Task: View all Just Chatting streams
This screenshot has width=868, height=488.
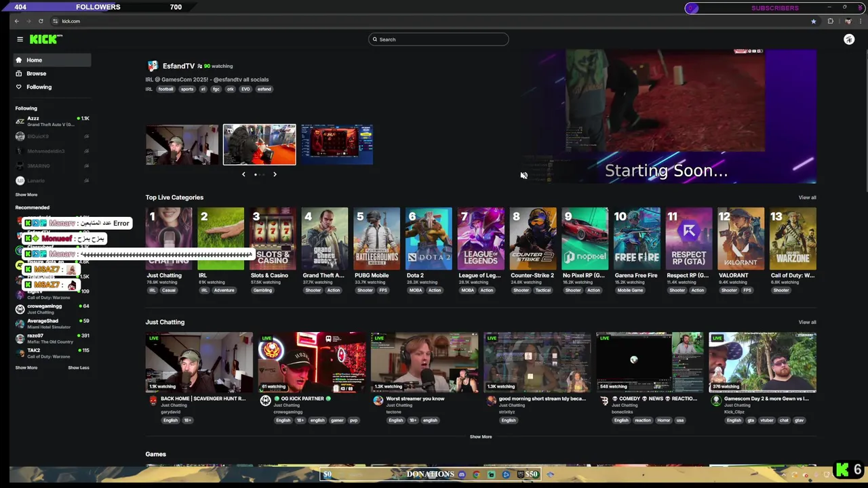Action: (807, 322)
